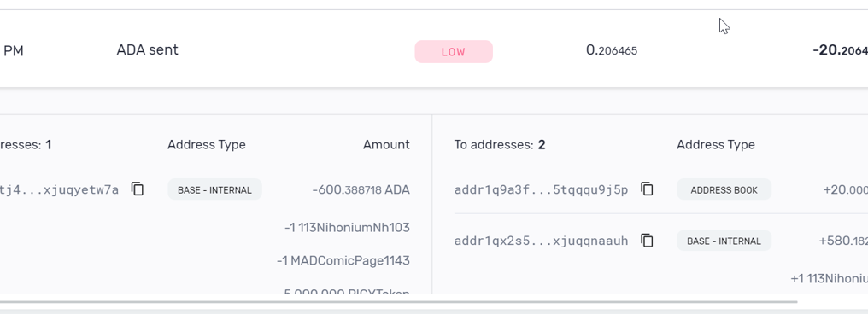The image size is (868, 314).
Task: Click the -20.2064 total amount
Action: (841, 50)
